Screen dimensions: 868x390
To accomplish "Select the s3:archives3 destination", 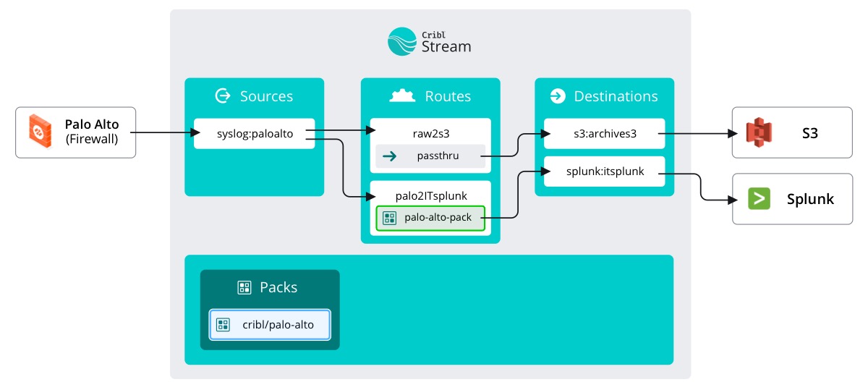I will click(604, 134).
